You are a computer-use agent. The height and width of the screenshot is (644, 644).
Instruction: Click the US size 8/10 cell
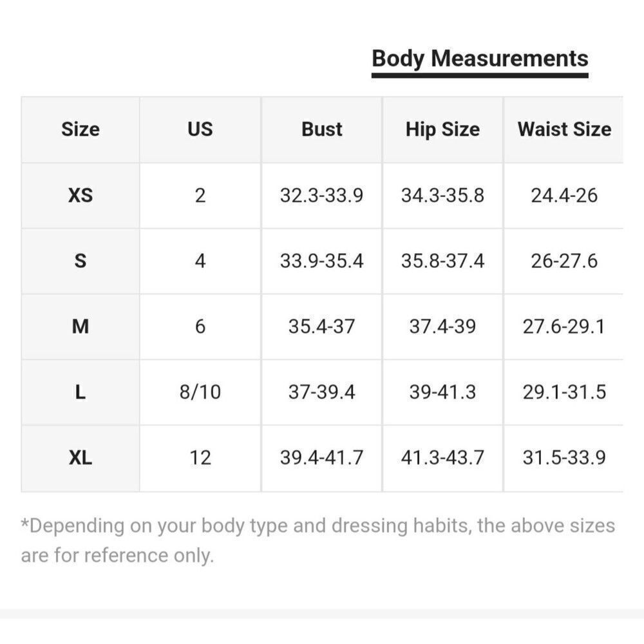[x=200, y=392]
